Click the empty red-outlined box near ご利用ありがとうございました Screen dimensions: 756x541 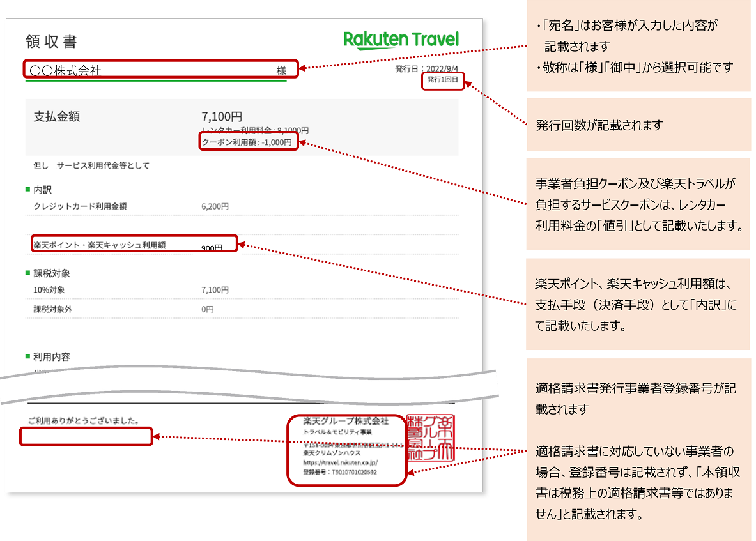pyautogui.click(x=85, y=437)
